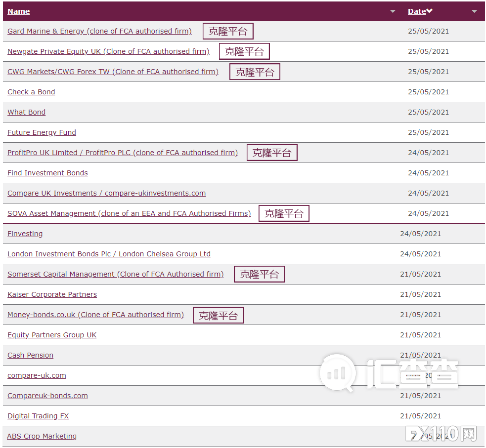Sort table by Name column header
Image resolution: width=486 pixels, height=448 pixels.
(19, 11)
